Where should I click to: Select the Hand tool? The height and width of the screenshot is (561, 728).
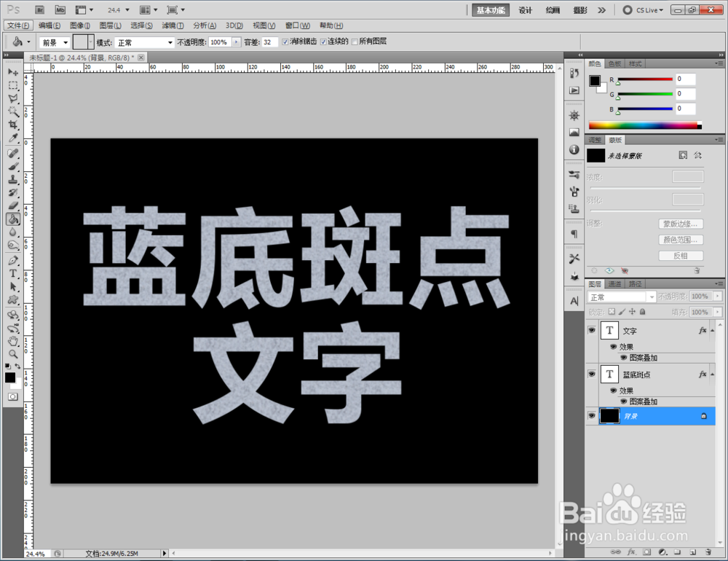click(x=13, y=341)
